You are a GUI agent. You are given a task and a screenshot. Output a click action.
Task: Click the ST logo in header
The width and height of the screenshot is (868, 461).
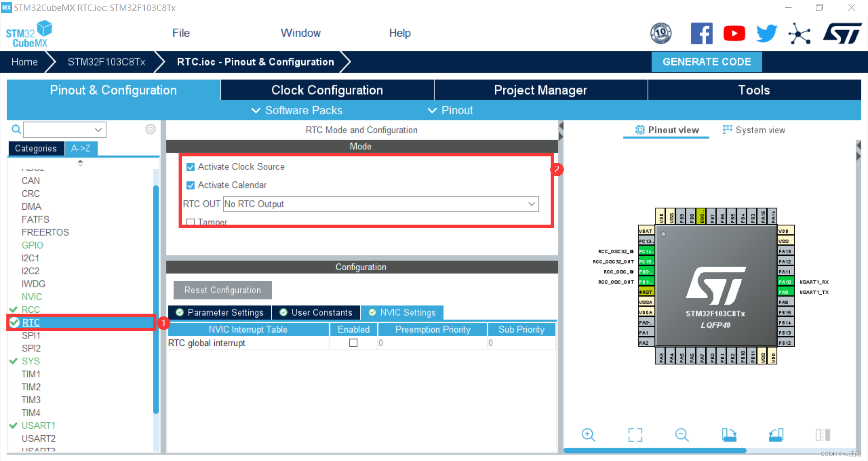coord(843,33)
